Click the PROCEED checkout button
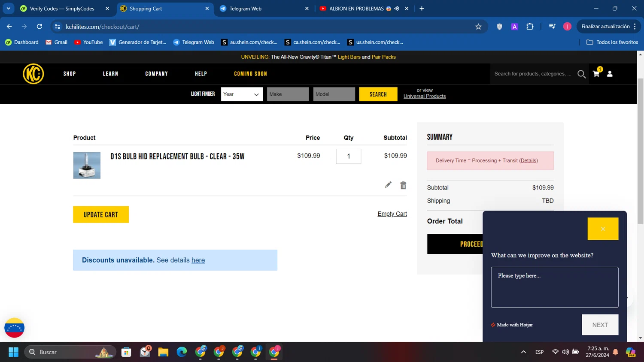 (455, 244)
